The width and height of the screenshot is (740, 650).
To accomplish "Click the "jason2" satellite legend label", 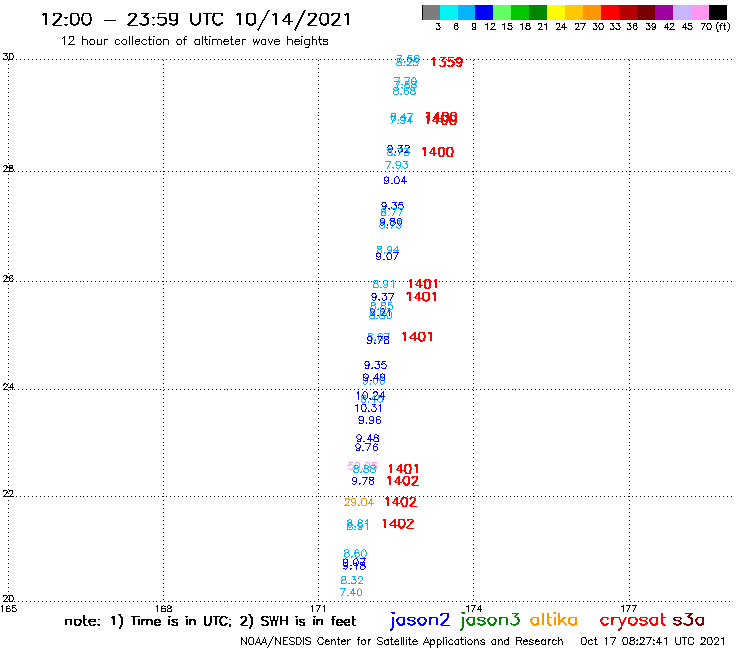I will click(x=420, y=620).
